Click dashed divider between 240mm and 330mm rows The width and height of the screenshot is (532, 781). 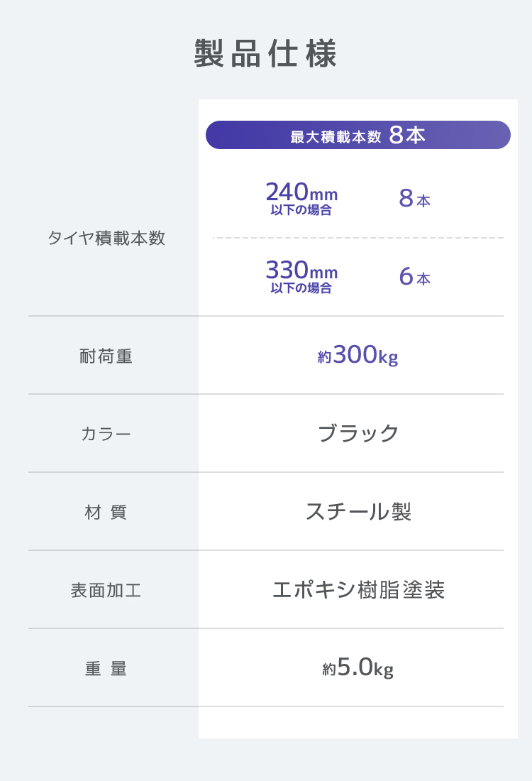click(358, 238)
